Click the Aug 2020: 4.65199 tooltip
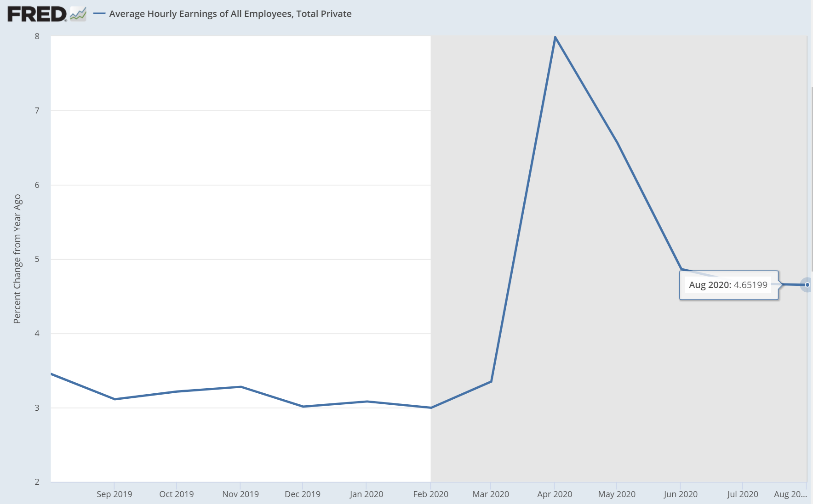Image resolution: width=813 pixels, height=504 pixels. click(x=729, y=285)
